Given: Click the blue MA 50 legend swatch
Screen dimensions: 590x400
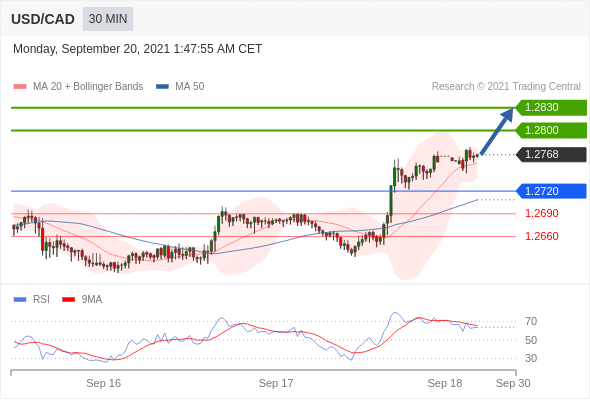Looking at the screenshot, I should click(162, 87).
